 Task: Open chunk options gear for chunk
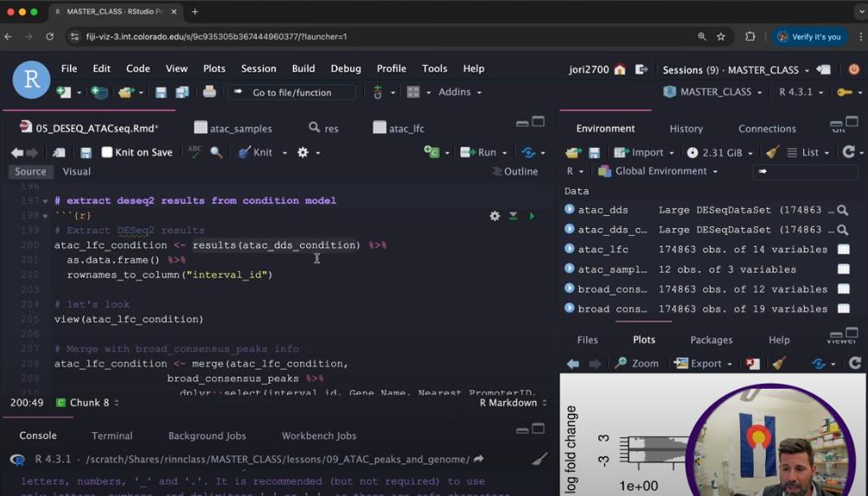[x=495, y=216]
